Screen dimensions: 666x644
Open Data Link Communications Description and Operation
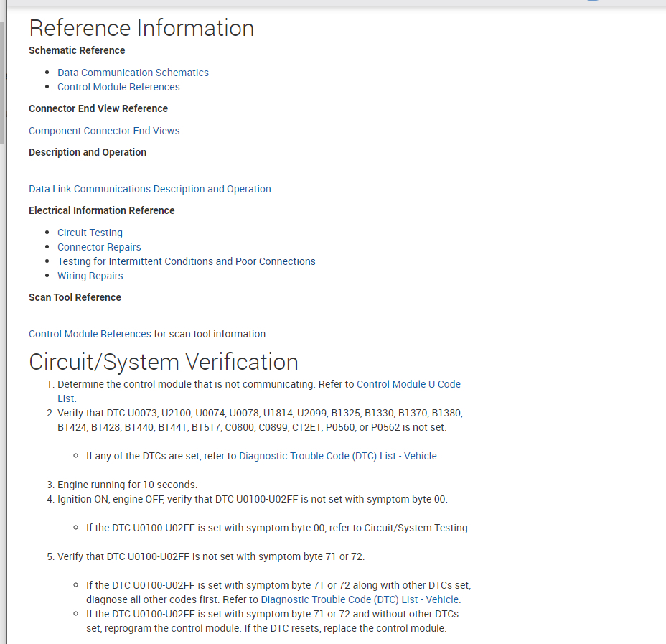(150, 189)
